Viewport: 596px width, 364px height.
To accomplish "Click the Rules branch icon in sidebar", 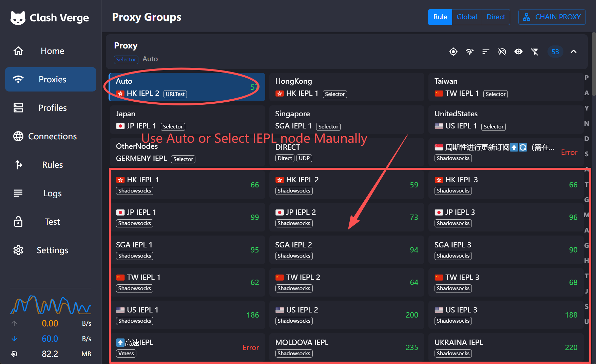I will (18, 165).
